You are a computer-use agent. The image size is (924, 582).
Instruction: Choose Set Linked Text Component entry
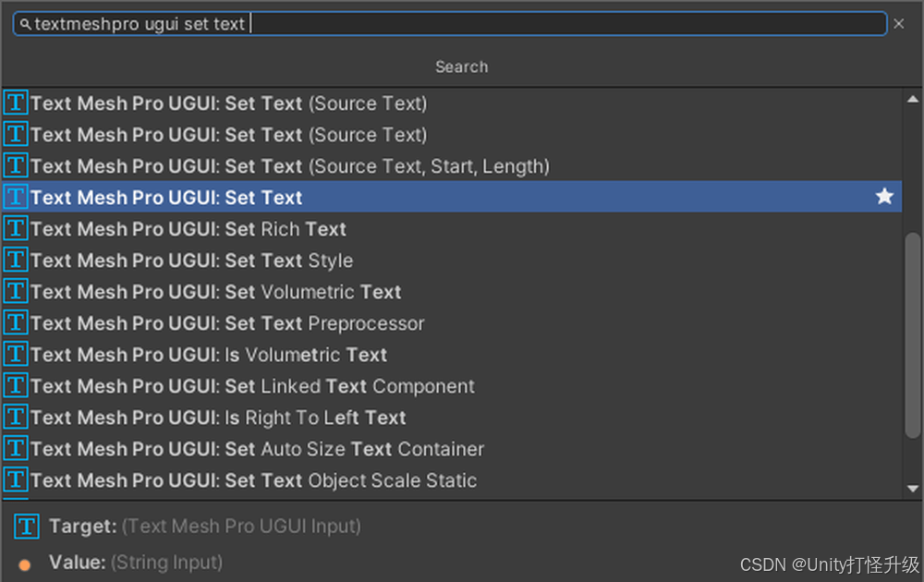[x=252, y=386]
